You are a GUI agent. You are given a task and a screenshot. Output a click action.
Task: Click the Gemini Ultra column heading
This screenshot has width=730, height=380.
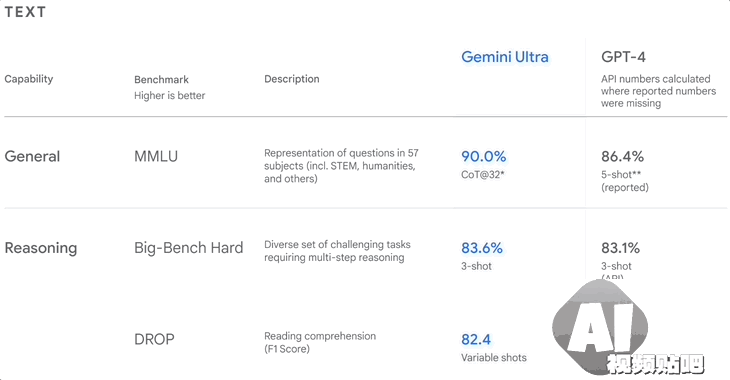505,57
